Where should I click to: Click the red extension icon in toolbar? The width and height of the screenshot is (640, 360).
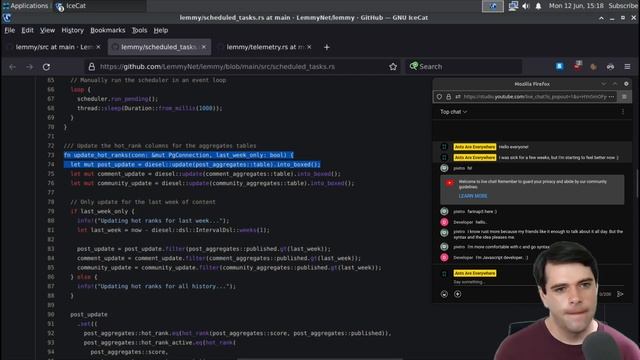tap(577, 66)
